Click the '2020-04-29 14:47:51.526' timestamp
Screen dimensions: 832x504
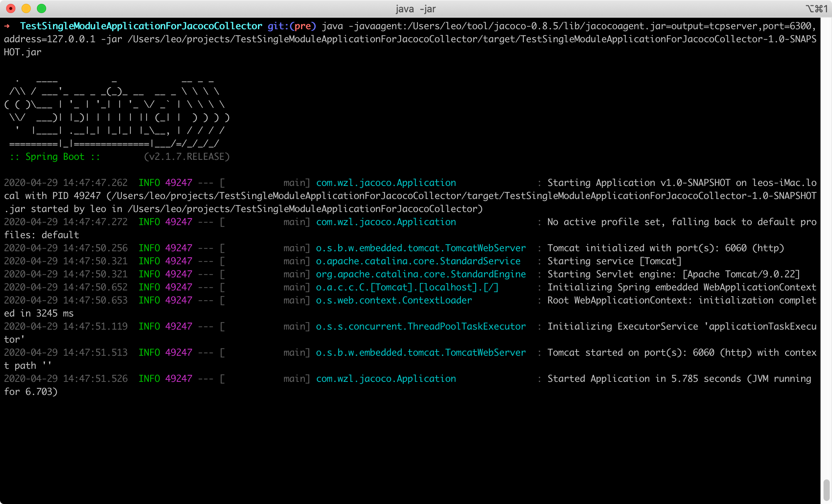point(66,379)
